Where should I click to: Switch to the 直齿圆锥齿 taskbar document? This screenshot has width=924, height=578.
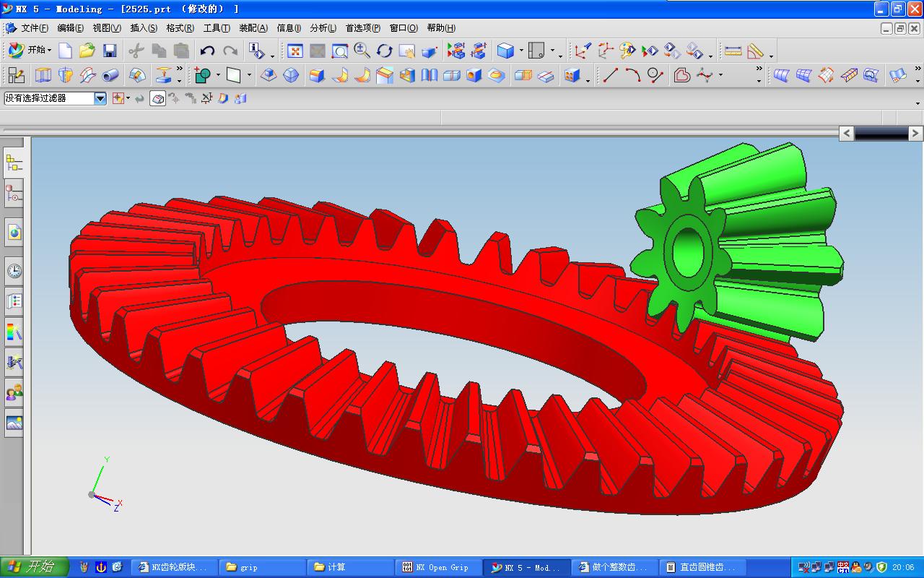[704, 567]
